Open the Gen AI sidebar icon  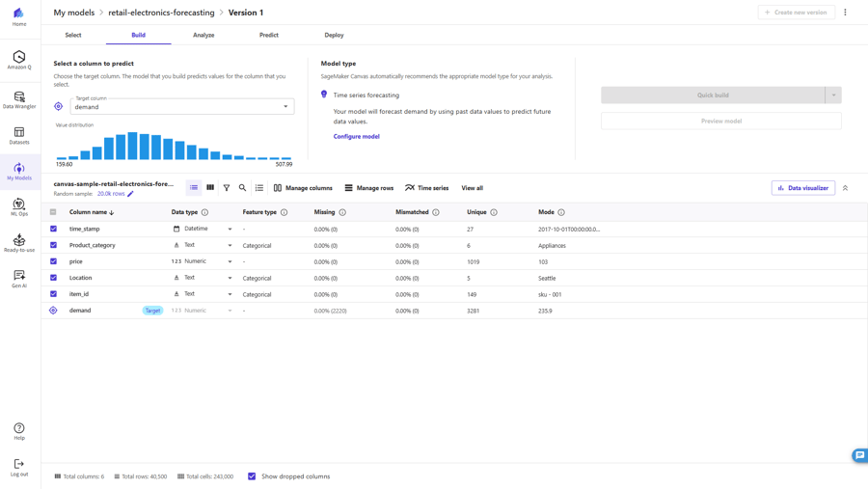tap(19, 279)
